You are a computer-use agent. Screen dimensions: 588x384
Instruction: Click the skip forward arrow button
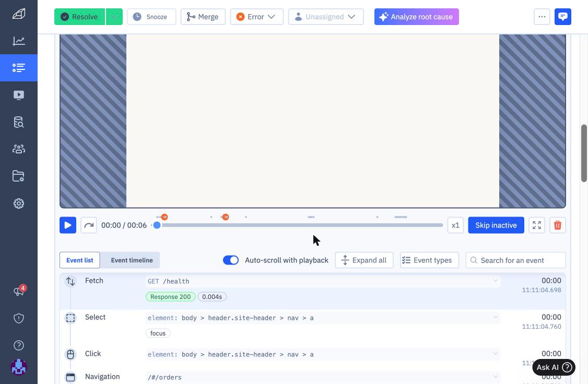(x=89, y=225)
